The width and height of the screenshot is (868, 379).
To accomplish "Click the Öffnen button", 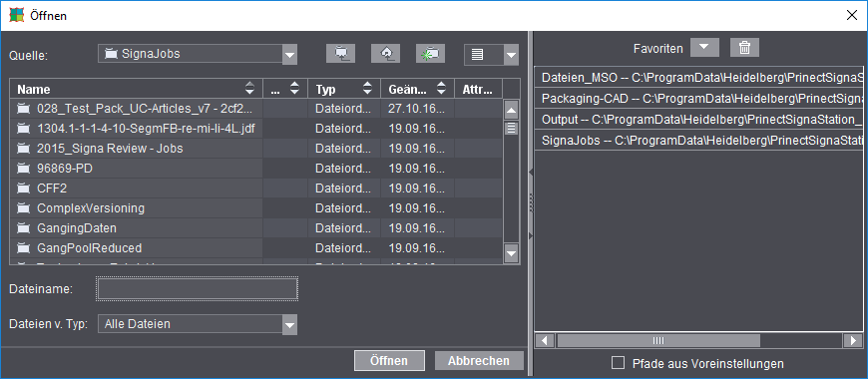I will 389,361.
